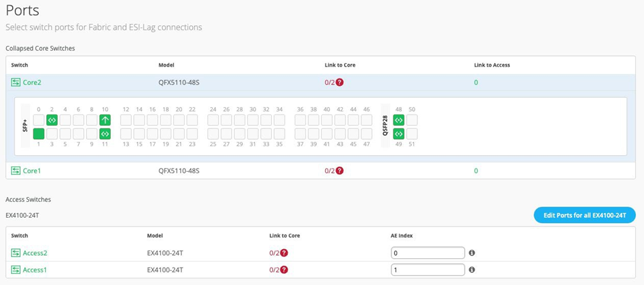The height and width of the screenshot is (285, 644).
Task: Click the Access2 AE Index input field
Action: 427,253
